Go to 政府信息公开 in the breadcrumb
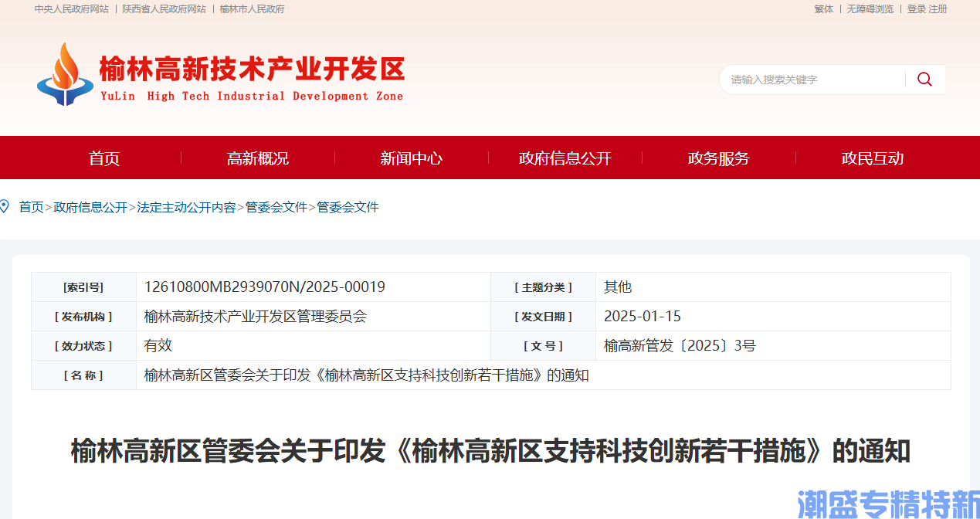This screenshot has width=980, height=519. (90, 207)
